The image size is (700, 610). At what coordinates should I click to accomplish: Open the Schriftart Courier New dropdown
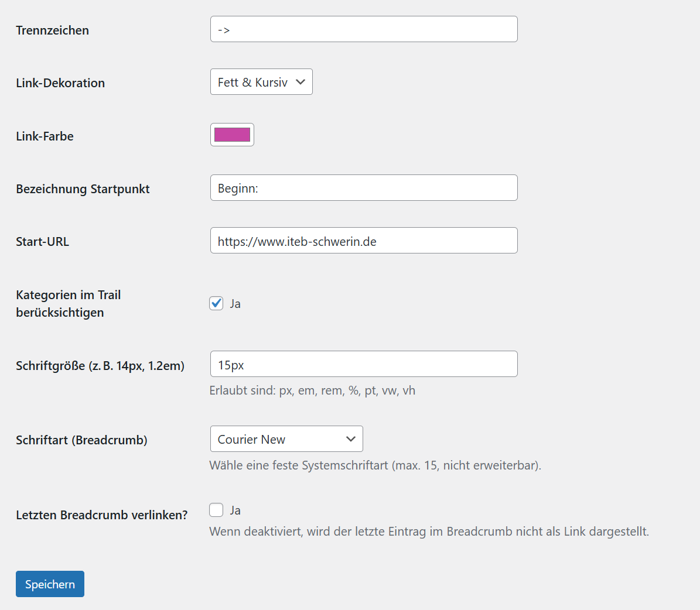click(286, 439)
